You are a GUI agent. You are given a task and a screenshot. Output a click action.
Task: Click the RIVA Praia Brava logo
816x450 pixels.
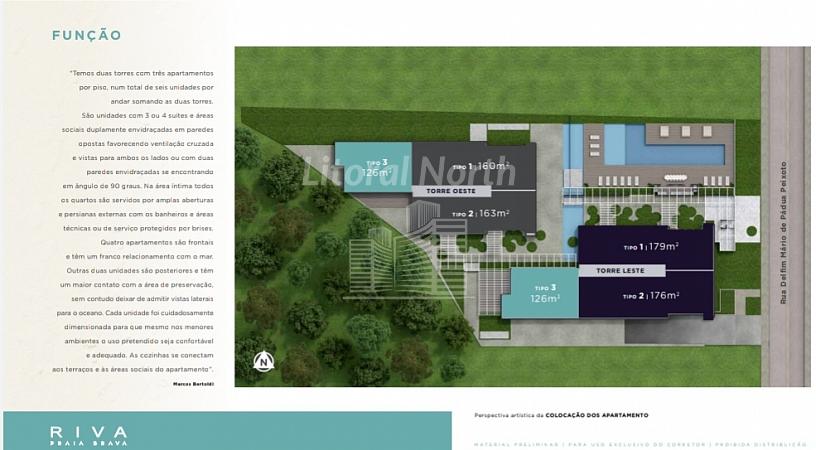click(x=88, y=435)
